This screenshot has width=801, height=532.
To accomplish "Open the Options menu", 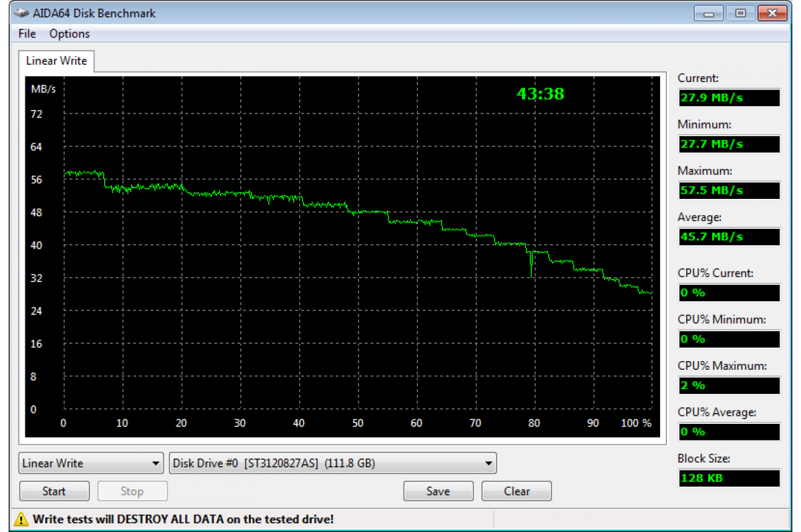I will coord(69,33).
